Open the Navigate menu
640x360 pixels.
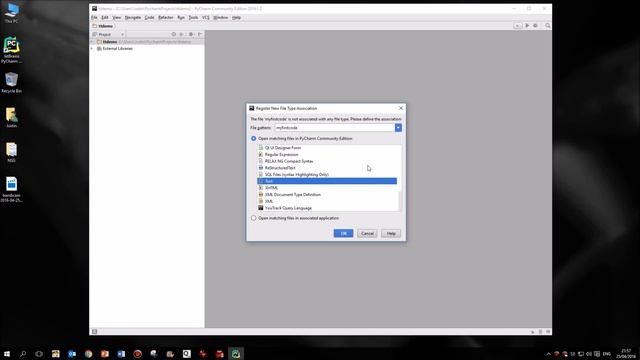(133, 18)
